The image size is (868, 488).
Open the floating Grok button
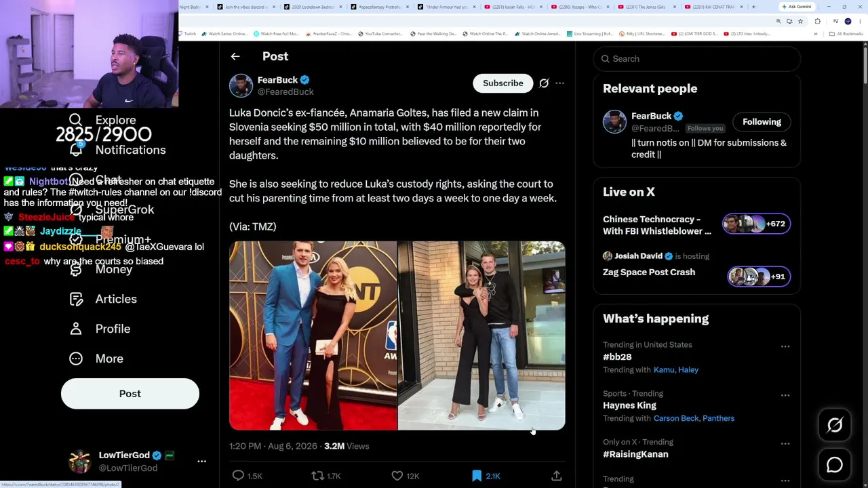point(835,425)
